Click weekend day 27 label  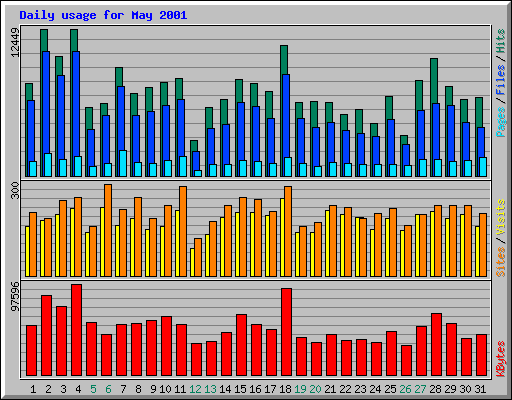coord(420,389)
